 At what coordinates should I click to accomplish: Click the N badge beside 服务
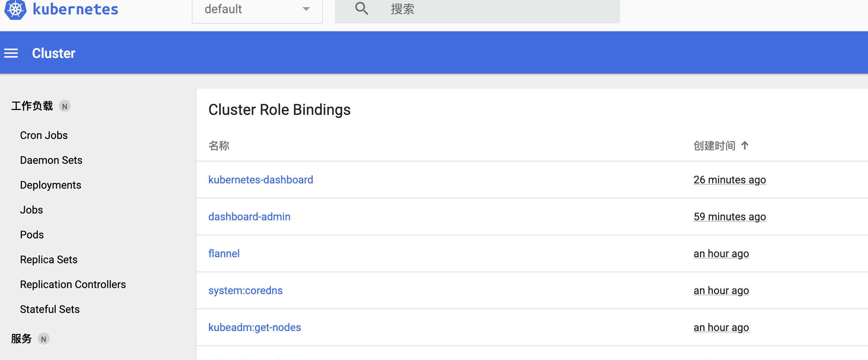(x=44, y=339)
